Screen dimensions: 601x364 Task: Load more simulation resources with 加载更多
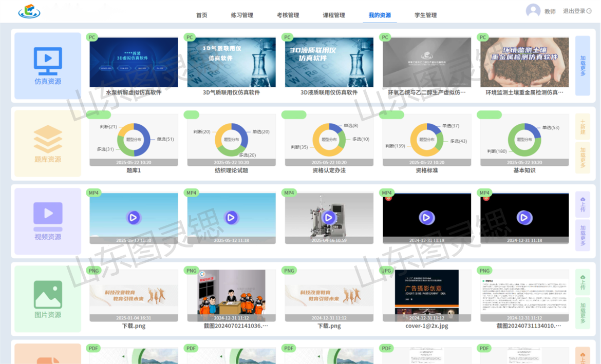coord(583,66)
